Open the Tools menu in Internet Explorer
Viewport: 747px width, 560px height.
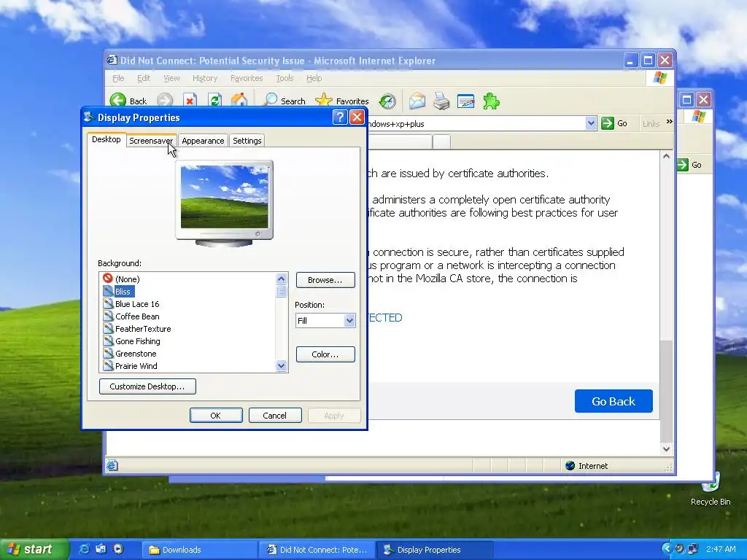coord(285,78)
